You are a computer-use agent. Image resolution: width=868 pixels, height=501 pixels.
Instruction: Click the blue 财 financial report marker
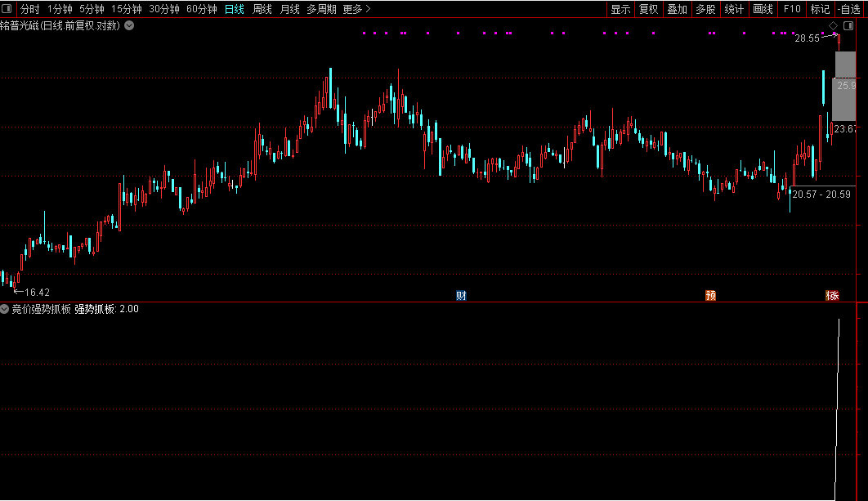pyautogui.click(x=461, y=295)
